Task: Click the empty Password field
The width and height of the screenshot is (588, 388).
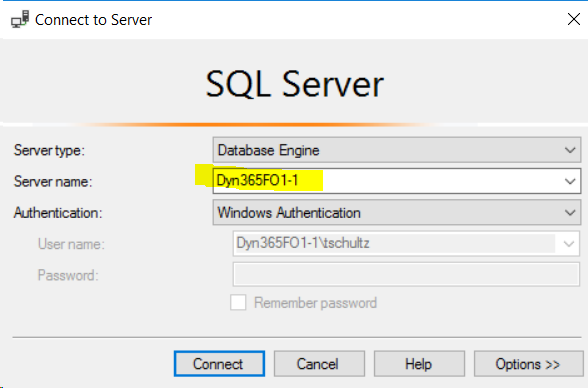Action: [406, 275]
